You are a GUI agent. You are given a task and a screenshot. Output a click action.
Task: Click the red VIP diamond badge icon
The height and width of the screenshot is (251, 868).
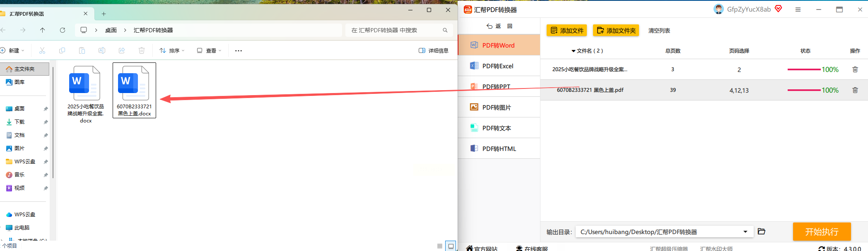(x=778, y=9)
